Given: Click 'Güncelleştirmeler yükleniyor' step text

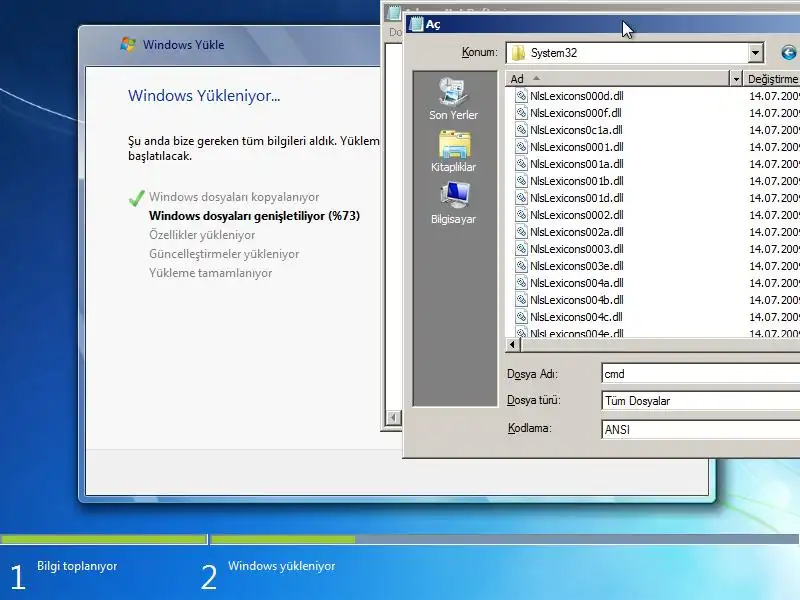Looking at the screenshot, I should 224,254.
